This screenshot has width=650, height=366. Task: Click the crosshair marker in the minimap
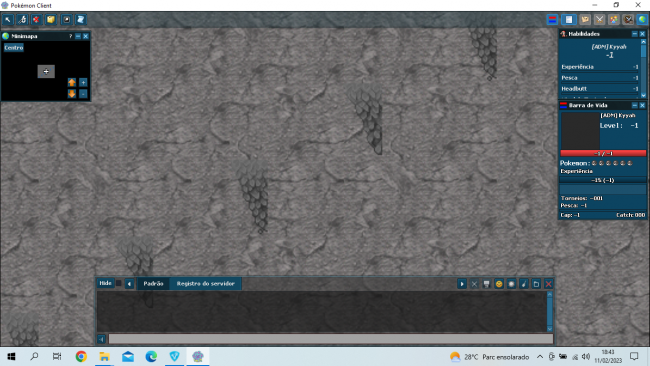(46, 71)
